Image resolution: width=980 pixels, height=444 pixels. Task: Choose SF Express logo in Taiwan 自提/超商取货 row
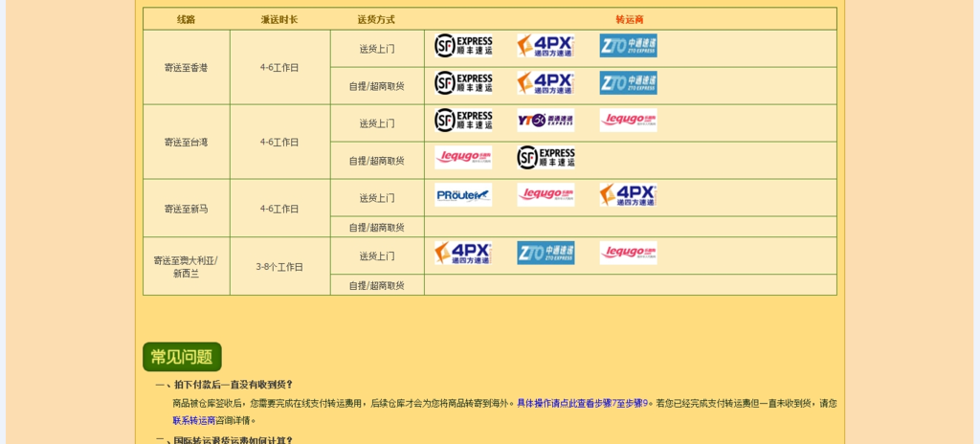click(546, 158)
